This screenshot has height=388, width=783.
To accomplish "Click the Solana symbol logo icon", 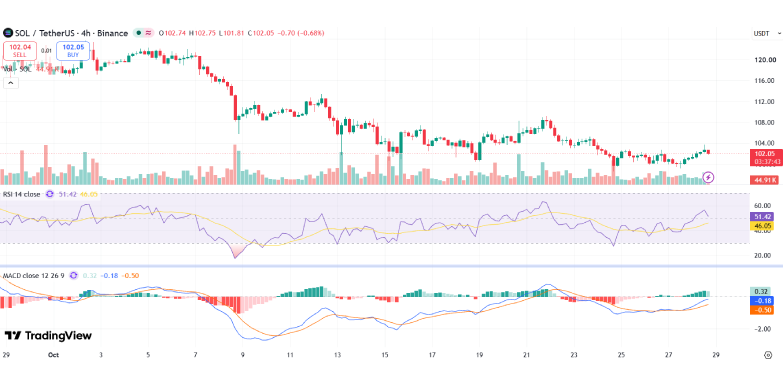I will point(7,33).
